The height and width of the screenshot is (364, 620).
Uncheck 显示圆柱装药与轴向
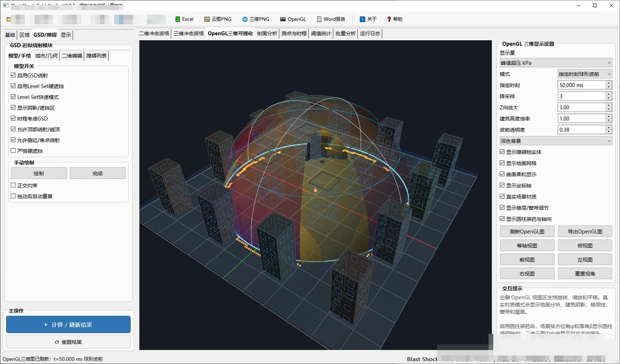click(x=502, y=219)
